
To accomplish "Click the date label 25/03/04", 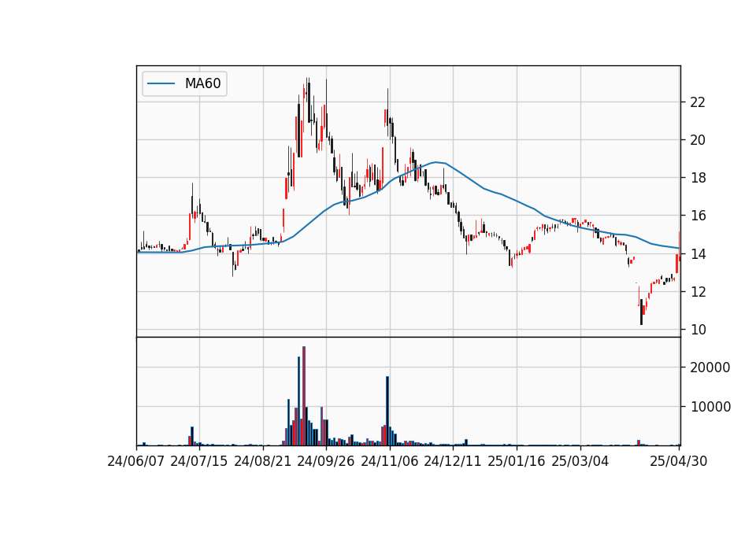I will pos(580,461).
